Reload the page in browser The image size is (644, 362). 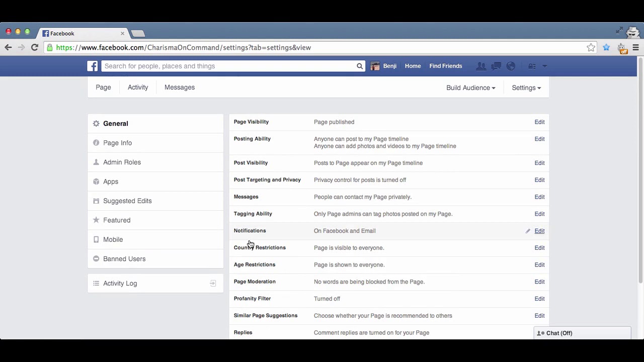[34, 47]
